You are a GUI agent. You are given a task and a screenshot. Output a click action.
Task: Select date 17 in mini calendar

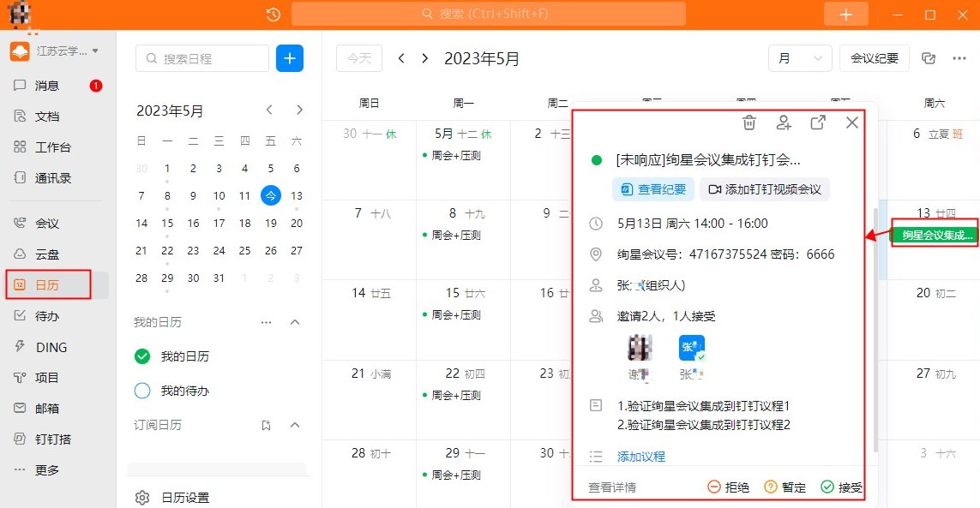point(219,223)
